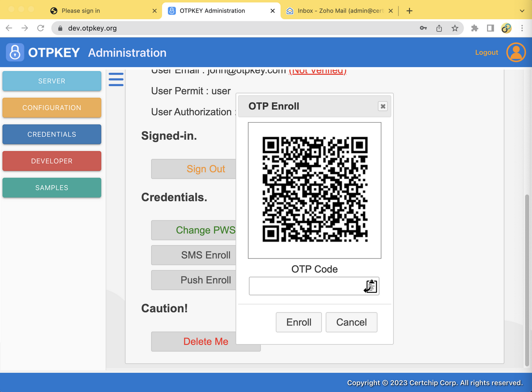
Task: Click the OTP enrollment QR code
Action: (x=315, y=190)
